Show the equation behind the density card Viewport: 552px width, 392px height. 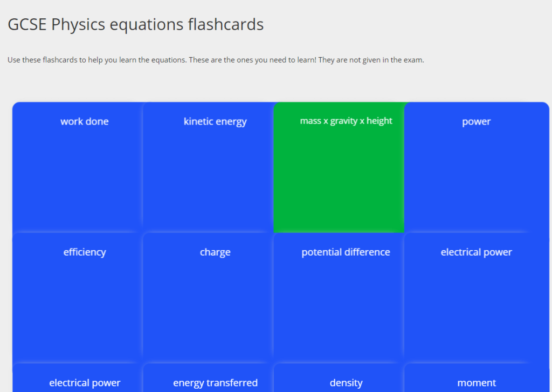tap(339, 378)
